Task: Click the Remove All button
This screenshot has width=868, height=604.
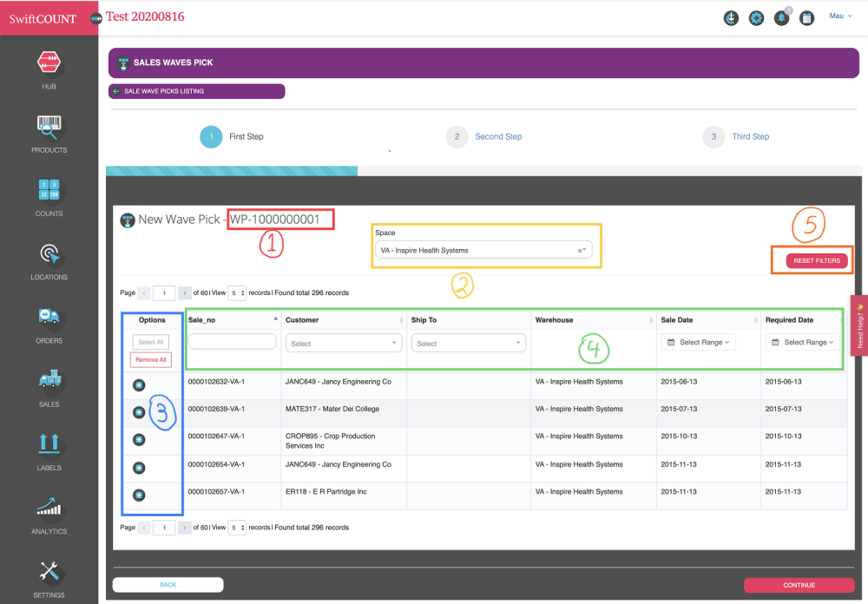Action: [x=150, y=360]
